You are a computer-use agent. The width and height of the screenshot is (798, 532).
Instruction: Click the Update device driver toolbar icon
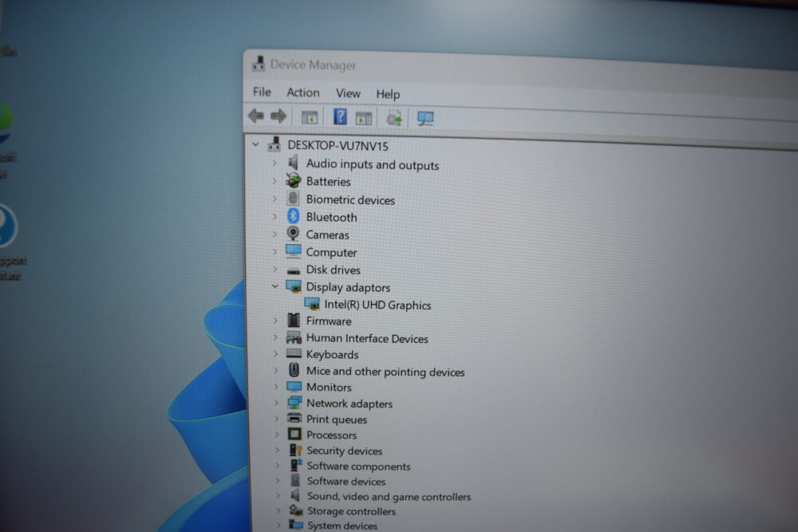point(394,119)
